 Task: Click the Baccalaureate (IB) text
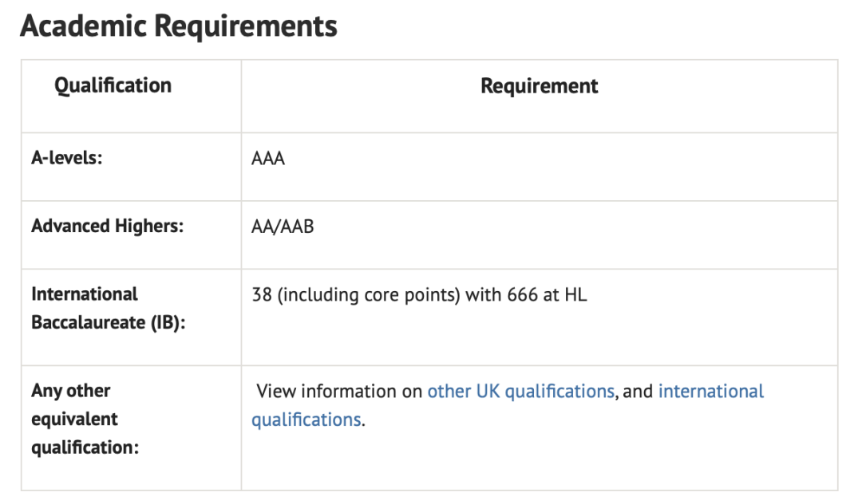(109, 322)
